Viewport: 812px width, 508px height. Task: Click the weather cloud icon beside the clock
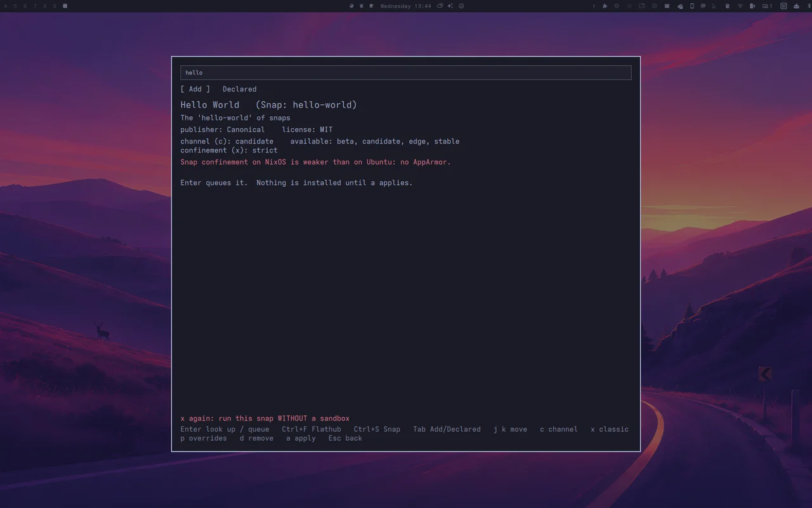440,6
